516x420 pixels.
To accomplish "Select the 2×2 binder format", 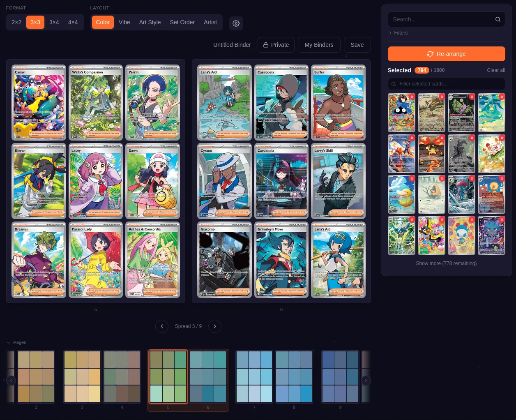I will (x=16, y=22).
